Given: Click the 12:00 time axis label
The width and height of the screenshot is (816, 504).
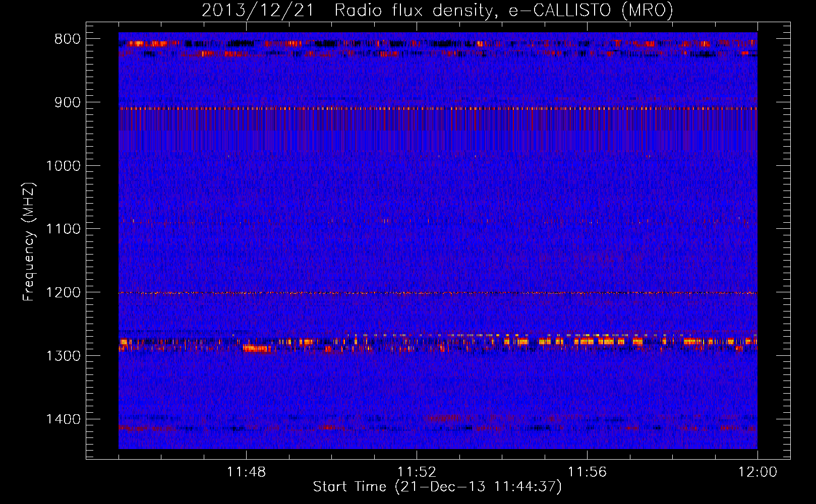Looking at the screenshot, I should pyautogui.click(x=757, y=472).
